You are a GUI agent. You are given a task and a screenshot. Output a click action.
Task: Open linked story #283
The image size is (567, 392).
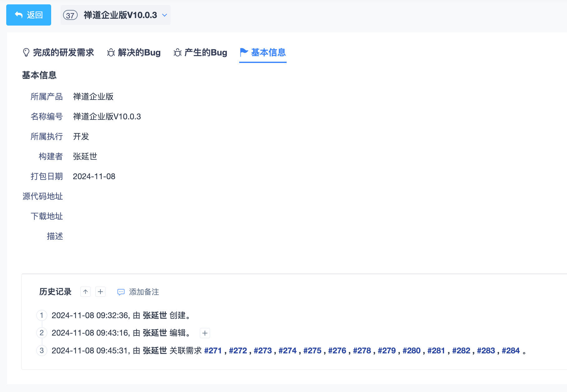point(486,351)
